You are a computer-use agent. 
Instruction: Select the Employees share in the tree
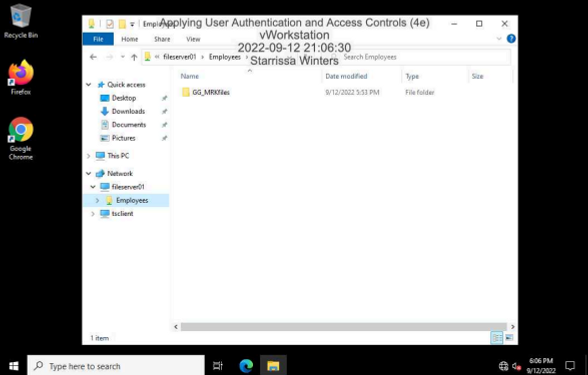(x=132, y=200)
